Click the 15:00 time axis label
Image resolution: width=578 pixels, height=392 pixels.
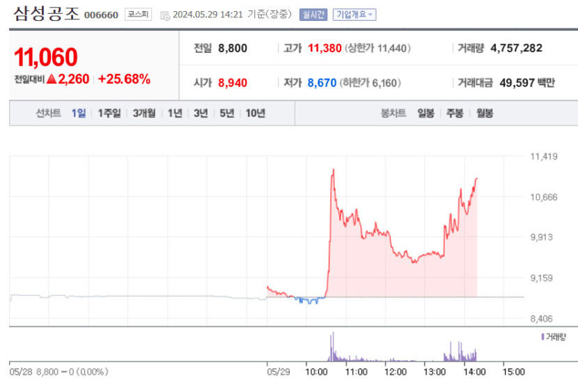pos(513,372)
